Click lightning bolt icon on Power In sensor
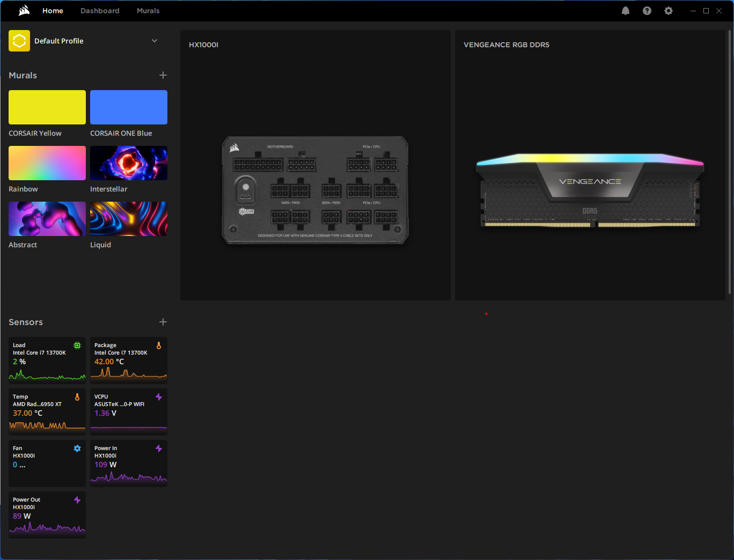 click(159, 448)
